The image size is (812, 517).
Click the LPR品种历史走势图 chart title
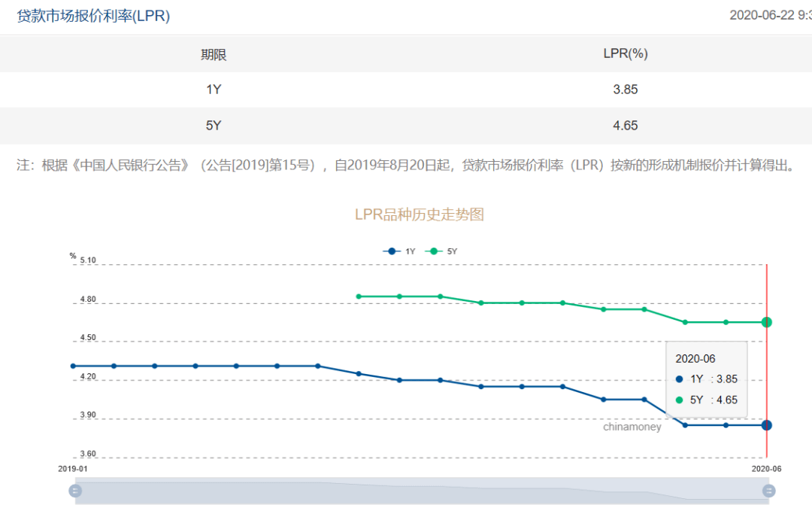(x=419, y=214)
